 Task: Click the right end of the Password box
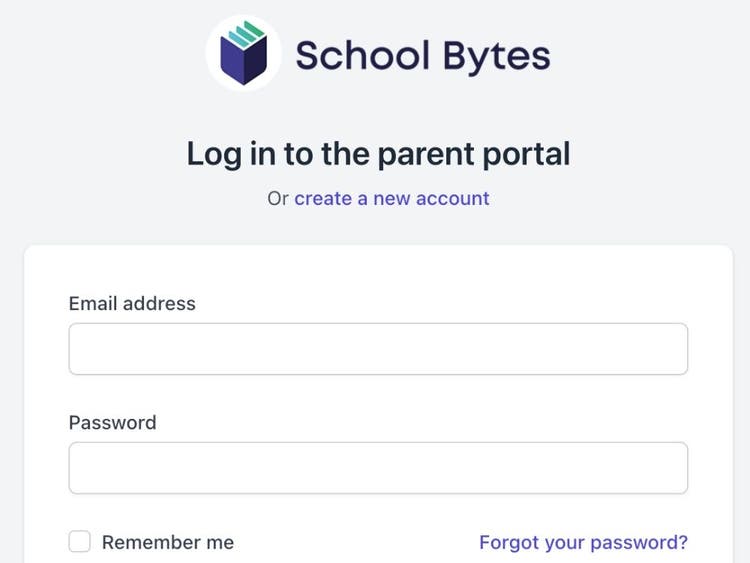pos(670,468)
